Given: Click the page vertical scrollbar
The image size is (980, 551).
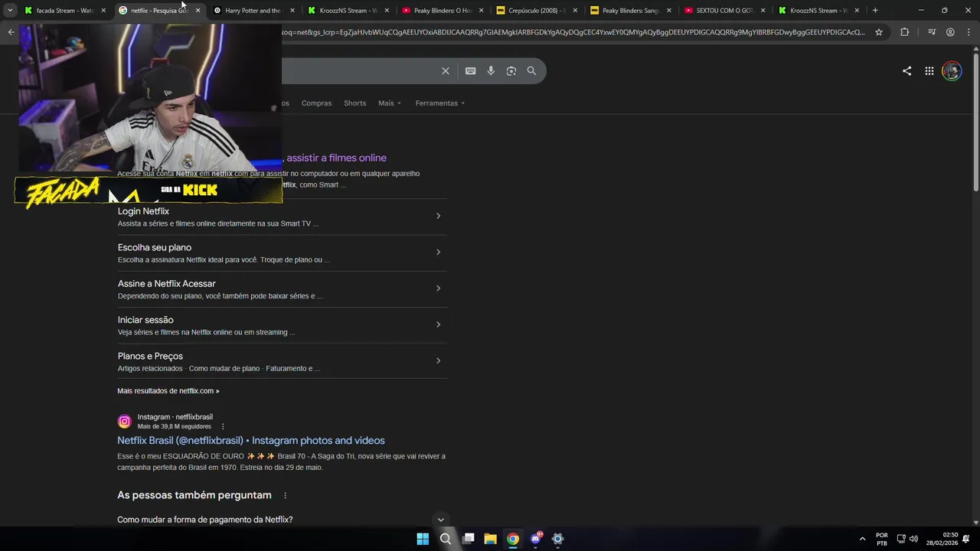Looking at the screenshot, I should pyautogui.click(x=975, y=122).
